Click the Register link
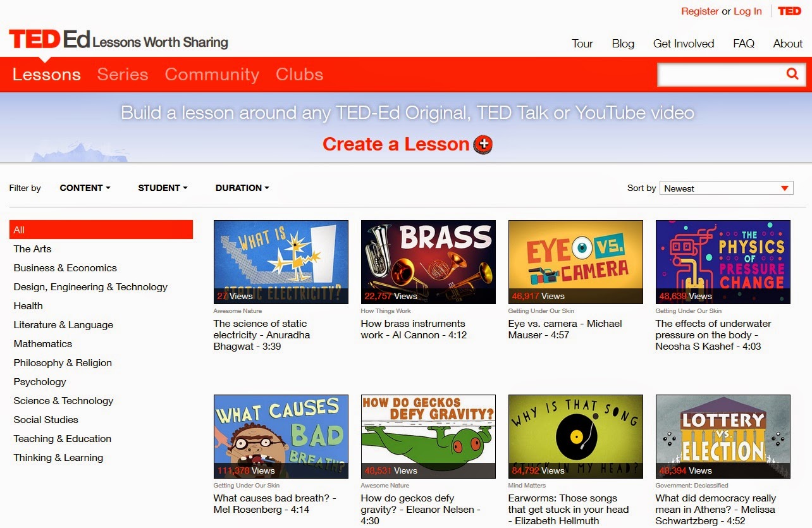 tap(700, 11)
